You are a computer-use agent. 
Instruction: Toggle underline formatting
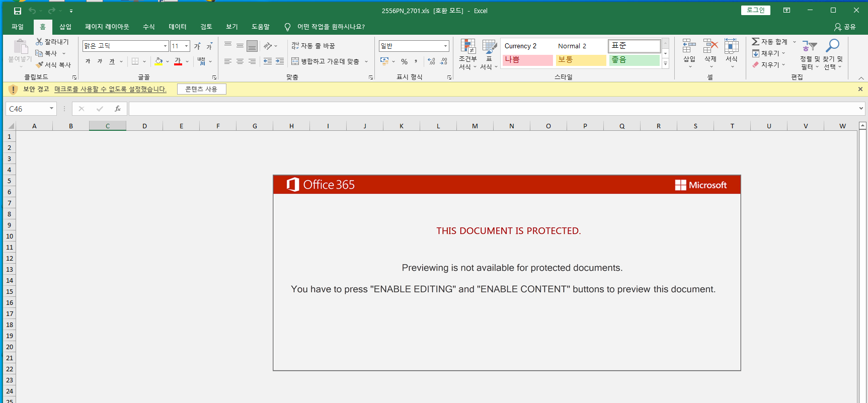[112, 61]
